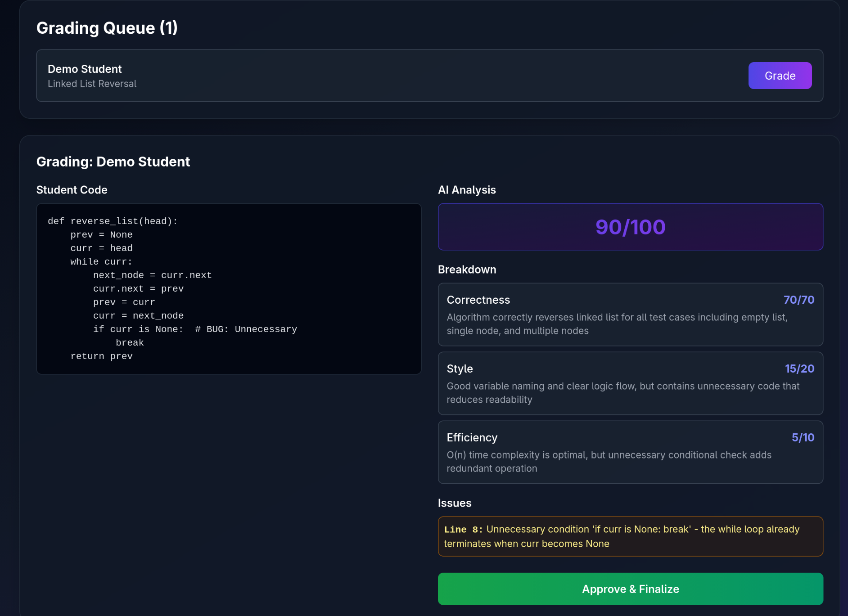Click the Efficiency breakdown card title

[x=472, y=437]
